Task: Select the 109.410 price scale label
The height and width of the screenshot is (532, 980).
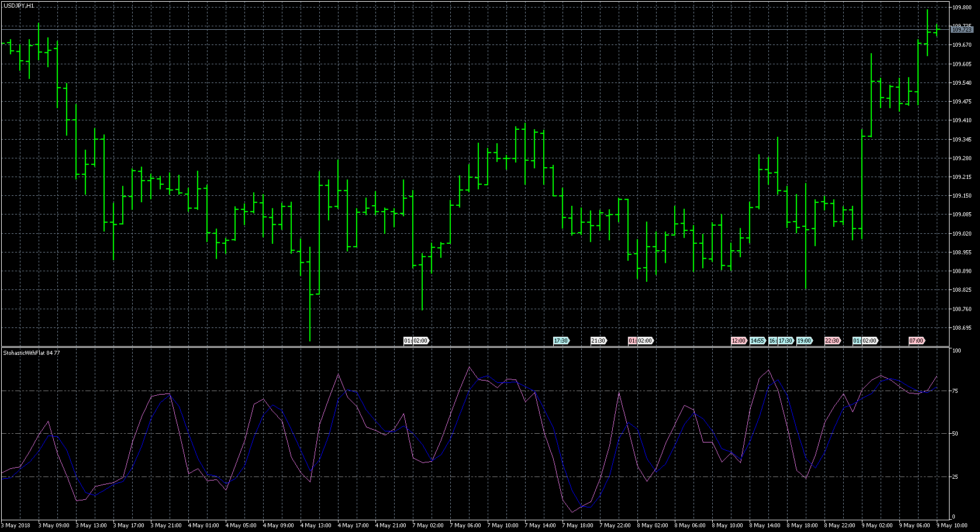Action: click(961, 120)
